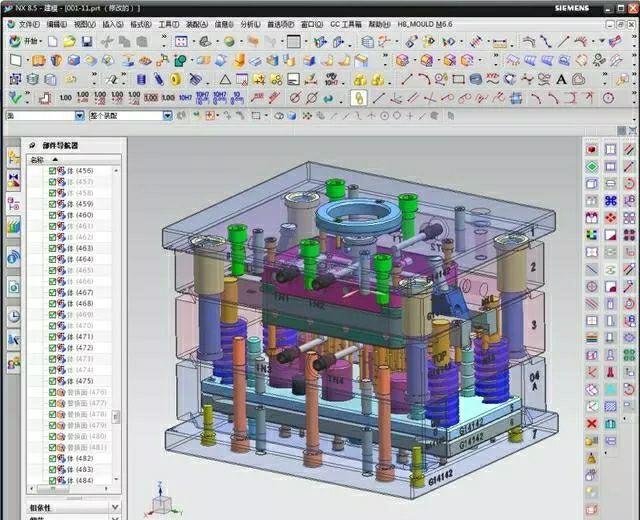Image resolution: width=640 pixels, height=520 pixels.
Task: Open the HB_MOULD M6.6 menu
Action: [x=425, y=24]
